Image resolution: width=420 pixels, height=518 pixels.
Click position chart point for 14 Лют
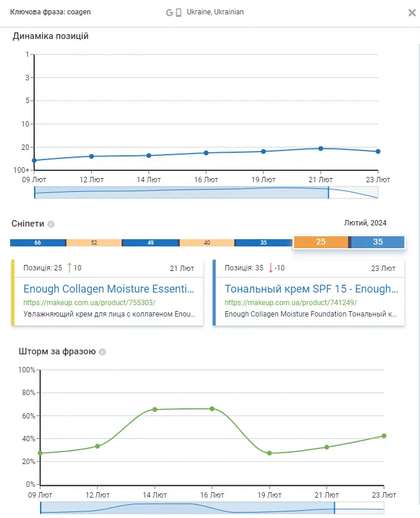(149, 156)
